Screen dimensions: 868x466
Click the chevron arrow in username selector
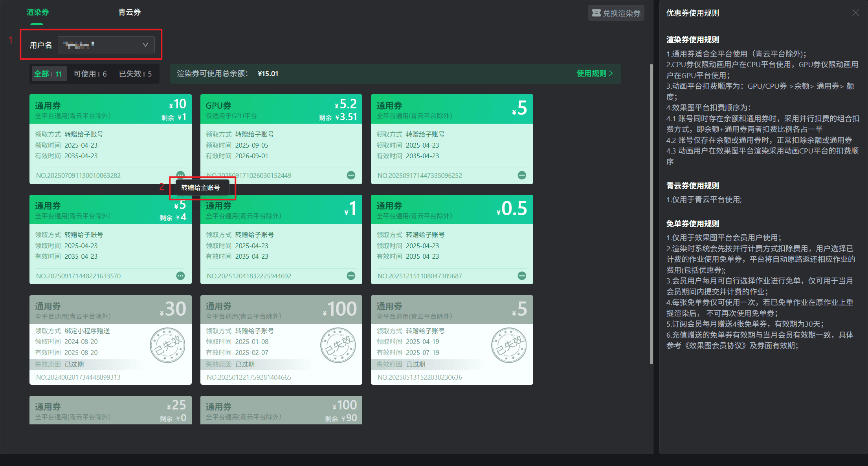(145, 45)
